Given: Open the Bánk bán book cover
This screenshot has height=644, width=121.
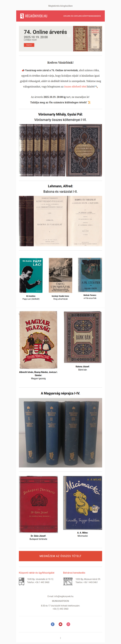Looking at the screenshot, I should click(83, 337).
